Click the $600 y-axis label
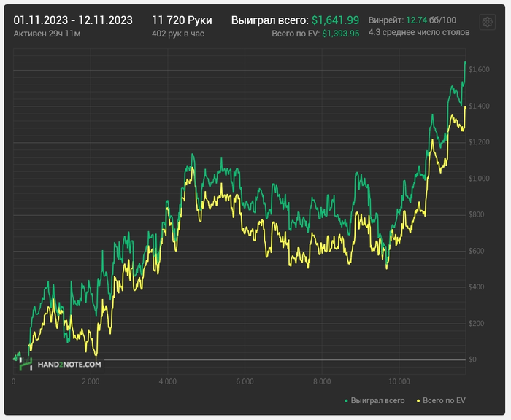511x420 pixels. coord(476,251)
